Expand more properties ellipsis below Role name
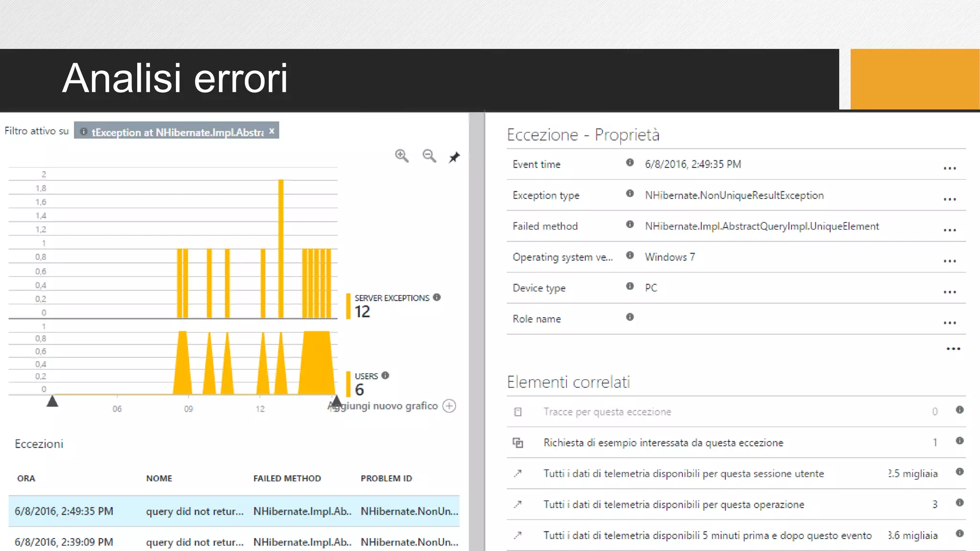The width and height of the screenshot is (980, 551). [953, 349]
